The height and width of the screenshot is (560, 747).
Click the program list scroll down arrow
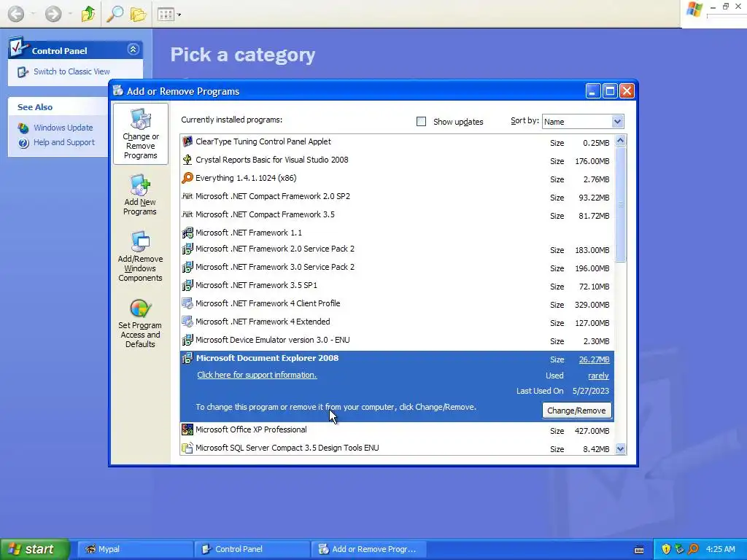[620, 448]
